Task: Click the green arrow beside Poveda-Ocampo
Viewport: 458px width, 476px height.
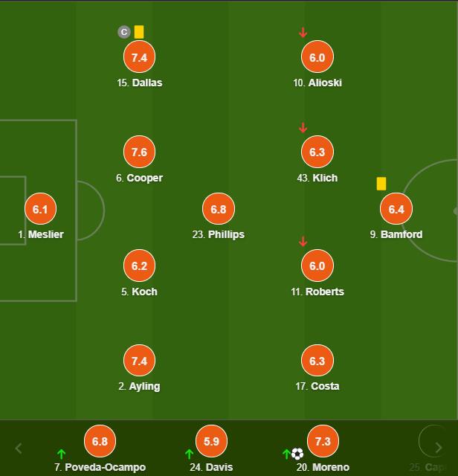Action: pyautogui.click(x=61, y=454)
